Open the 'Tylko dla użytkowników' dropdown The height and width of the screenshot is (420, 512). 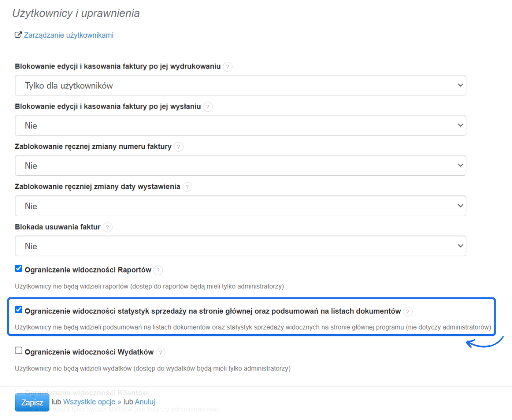tap(241, 85)
